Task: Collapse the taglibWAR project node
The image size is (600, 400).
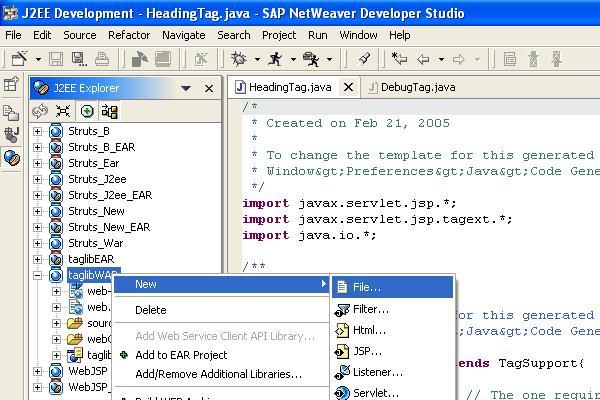Action: tap(38, 275)
